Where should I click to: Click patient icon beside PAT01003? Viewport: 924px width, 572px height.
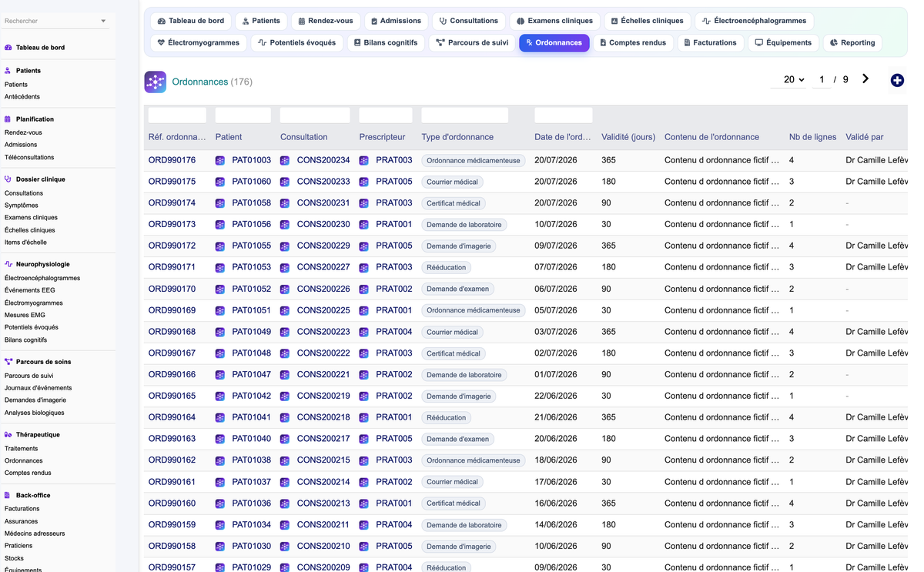[220, 160]
